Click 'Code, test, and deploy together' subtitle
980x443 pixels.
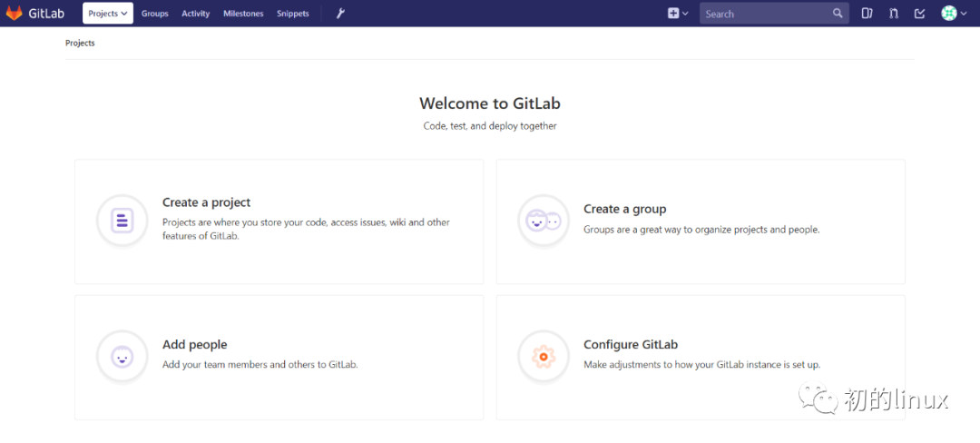pos(490,126)
